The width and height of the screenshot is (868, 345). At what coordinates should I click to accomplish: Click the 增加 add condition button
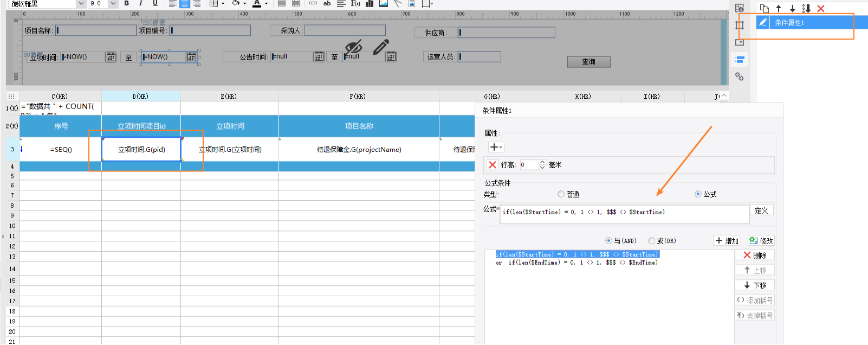[x=727, y=241]
